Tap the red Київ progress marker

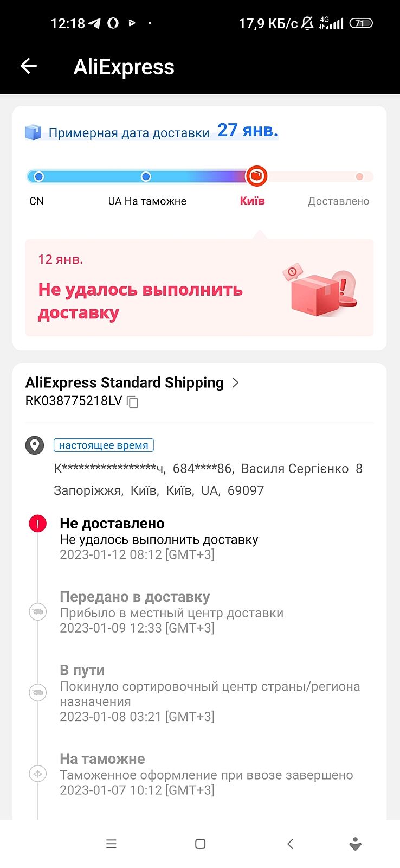(256, 176)
